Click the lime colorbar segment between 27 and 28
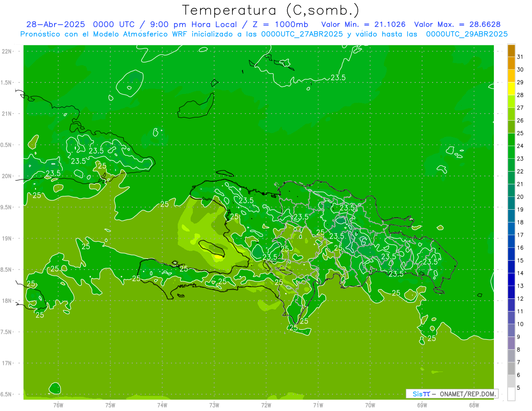 click(x=511, y=102)
